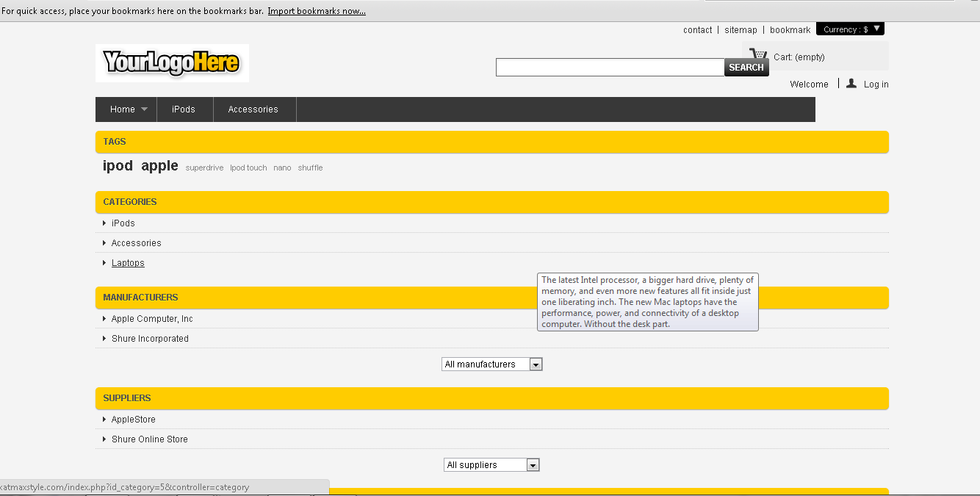Click the arrow bullet beside Laptops category

[104, 263]
